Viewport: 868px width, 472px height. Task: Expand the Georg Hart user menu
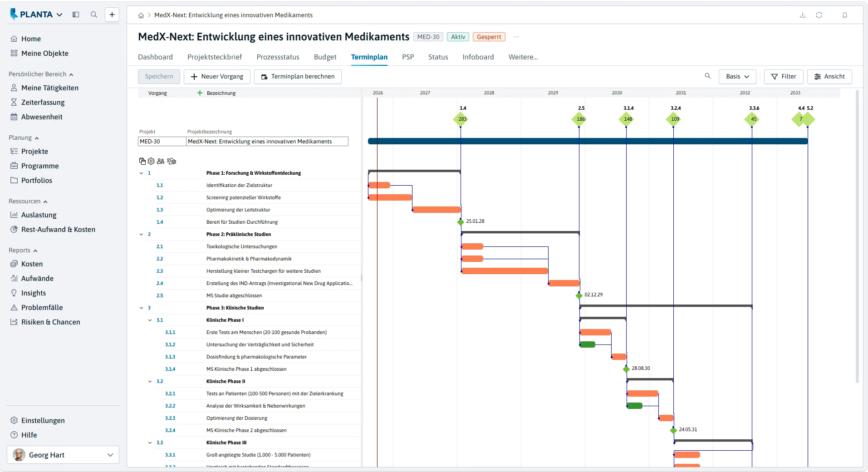coord(63,455)
